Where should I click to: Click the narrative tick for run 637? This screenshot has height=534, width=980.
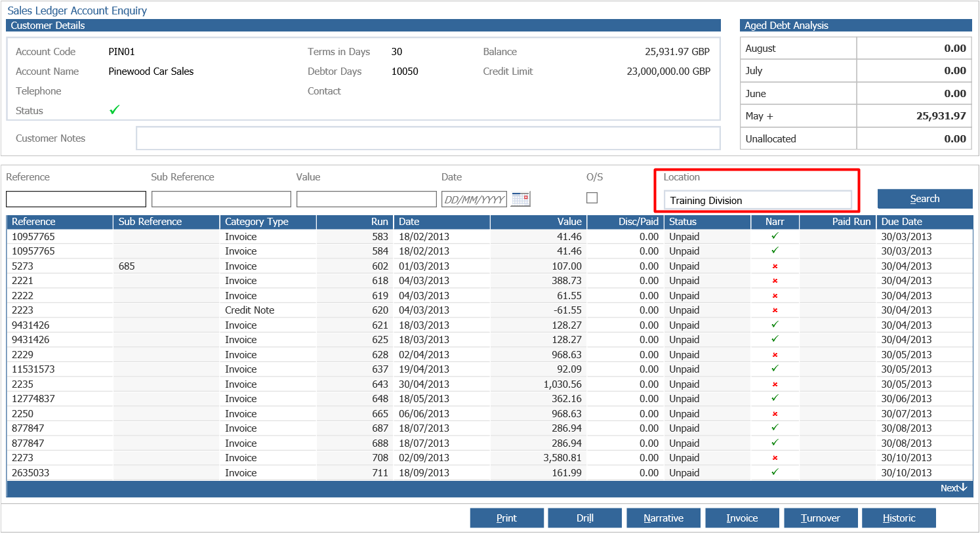775,368
